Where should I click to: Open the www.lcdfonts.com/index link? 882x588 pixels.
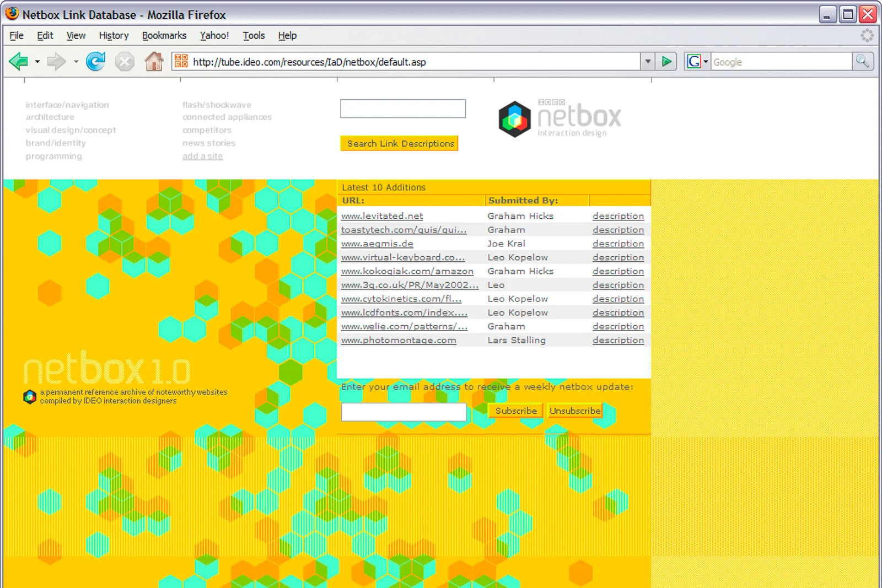pos(404,312)
